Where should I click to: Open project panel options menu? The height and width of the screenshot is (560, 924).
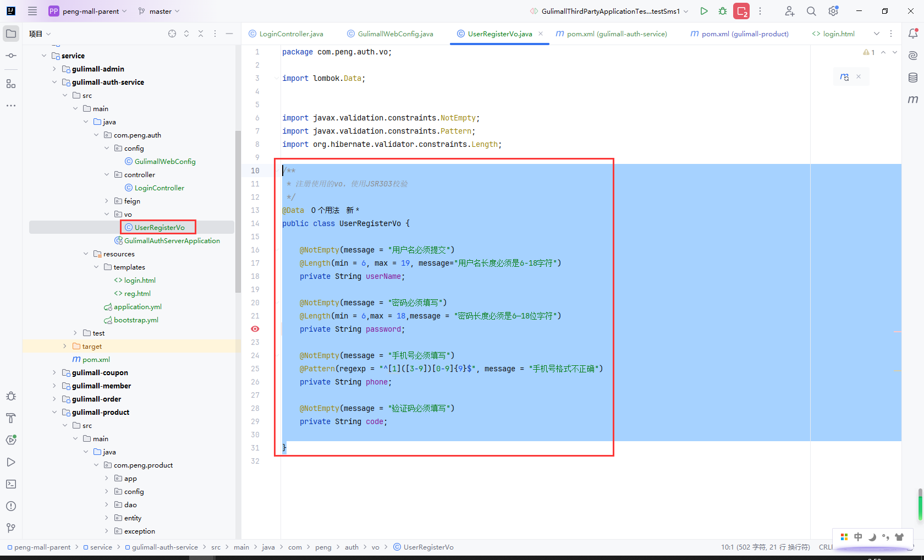215,34
